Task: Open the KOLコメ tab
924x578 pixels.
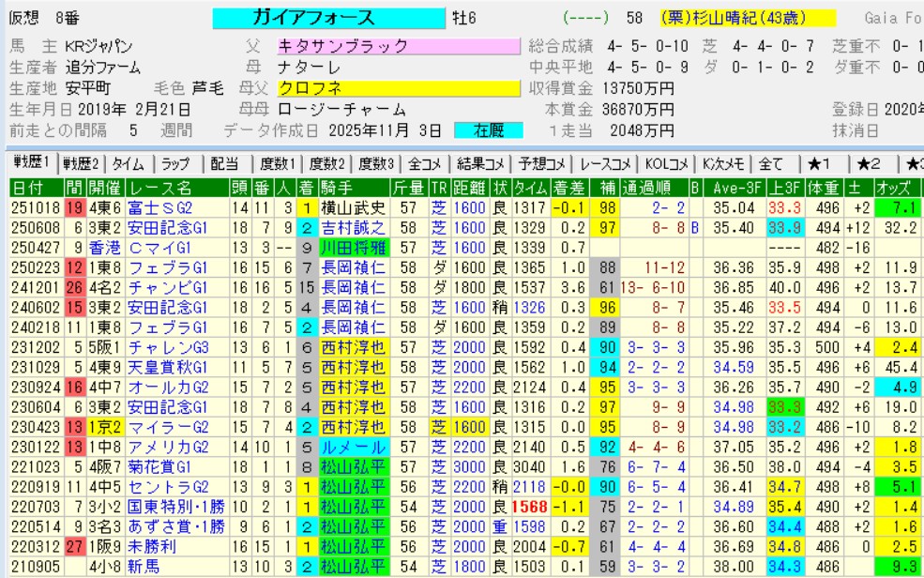Action: (667, 163)
